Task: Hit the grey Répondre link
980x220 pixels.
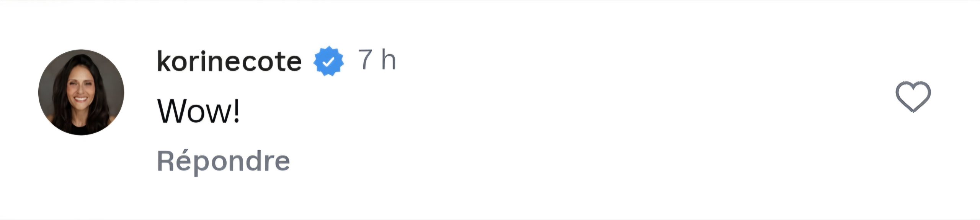Action: 223,161
